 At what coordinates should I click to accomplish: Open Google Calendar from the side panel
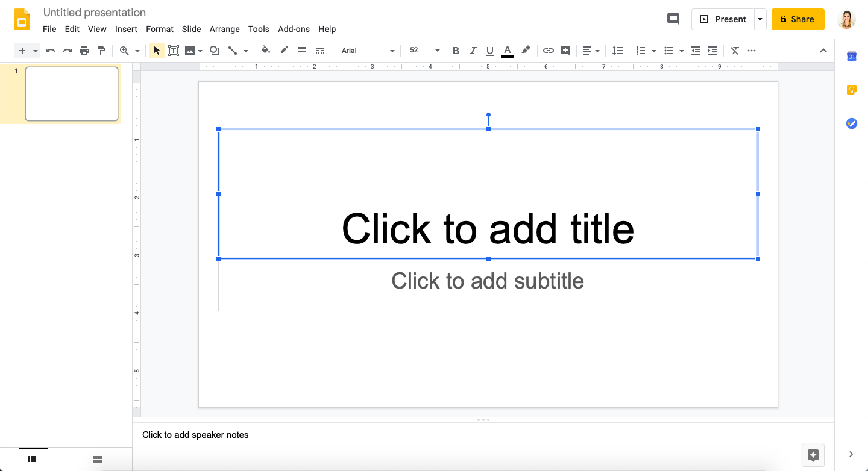click(x=851, y=56)
